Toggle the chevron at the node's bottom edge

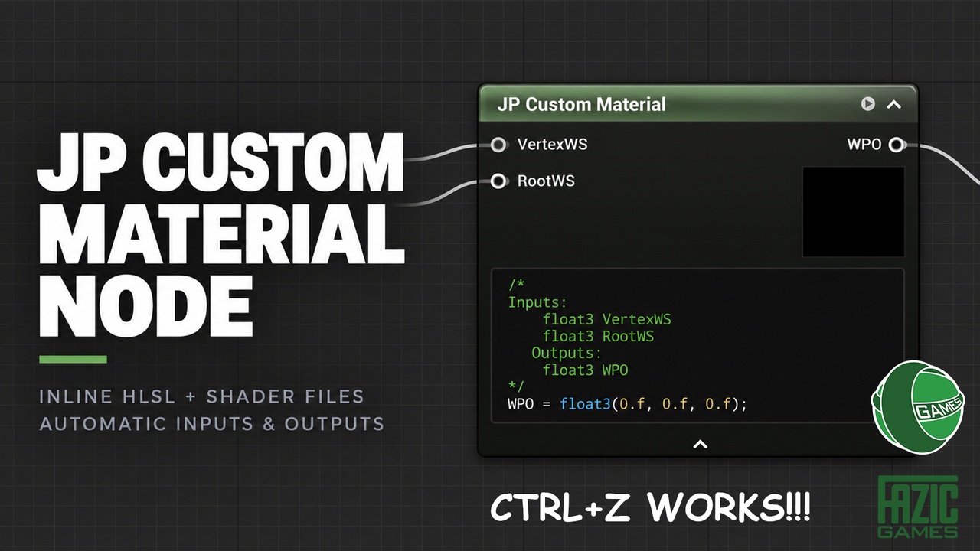[700, 444]
